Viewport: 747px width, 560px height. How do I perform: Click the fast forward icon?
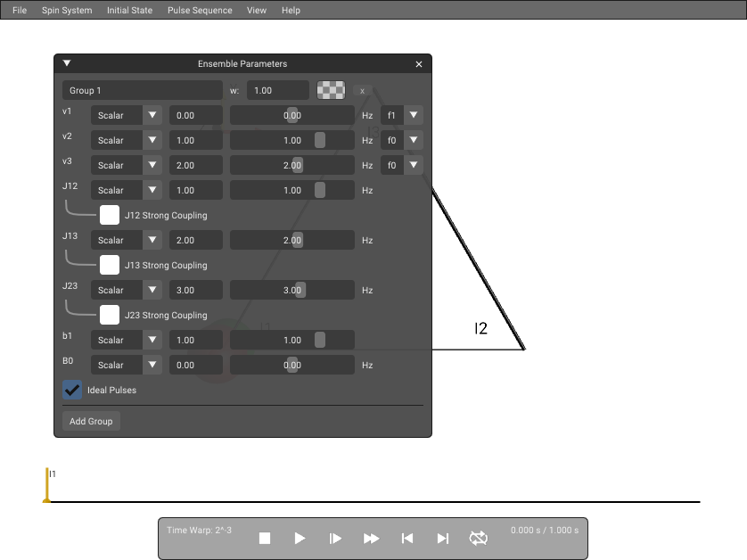371,538
